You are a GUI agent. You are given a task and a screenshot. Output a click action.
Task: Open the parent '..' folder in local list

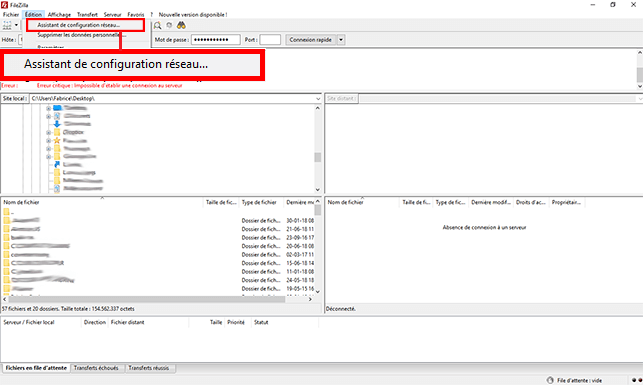[8, 212]
